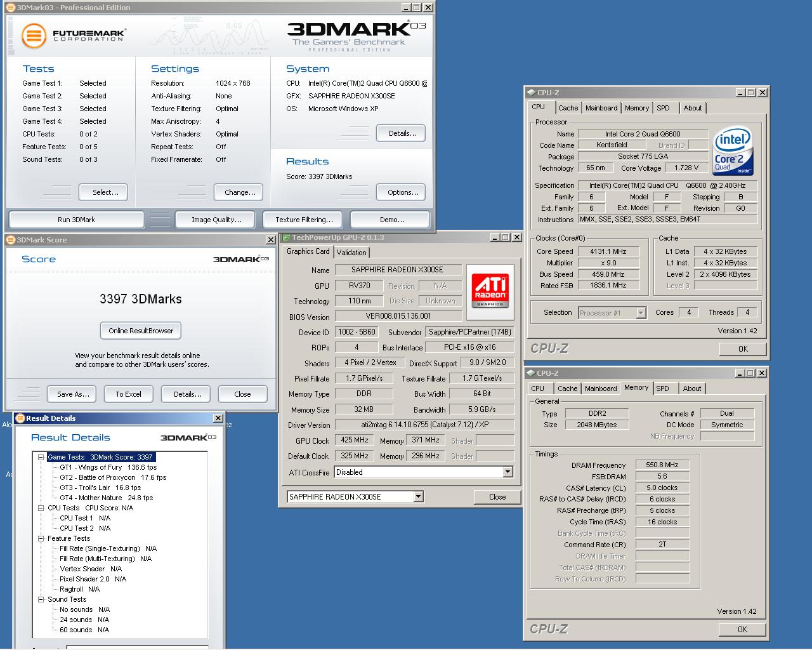This screenshot has width=812, height=650.
Task: Click Save As button in score window
Action: pyautogui.click(x=72, y=394)
